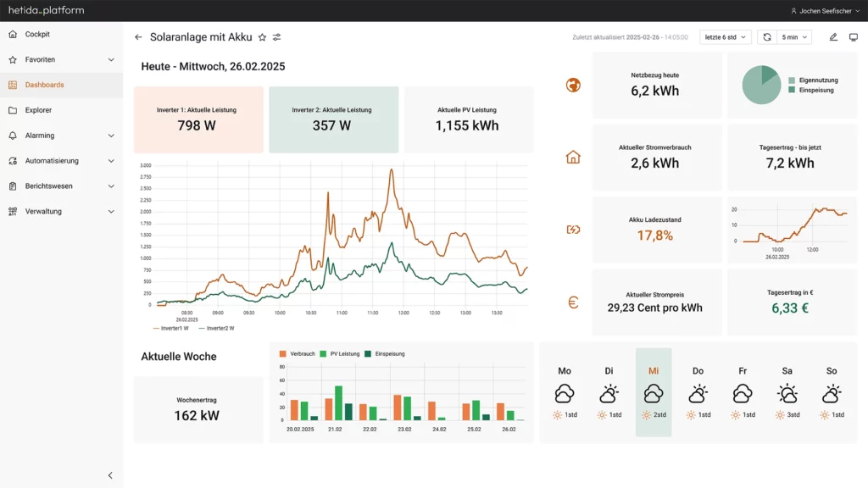Open the Jochen Seefischer user menu
This screenshot has width=868, height=488.
[825, 10]
